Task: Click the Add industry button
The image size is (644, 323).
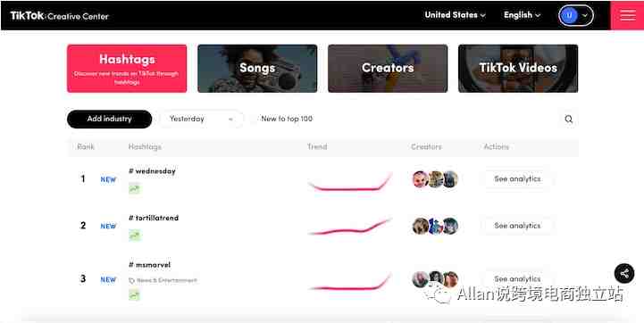Action: [109, 119]
